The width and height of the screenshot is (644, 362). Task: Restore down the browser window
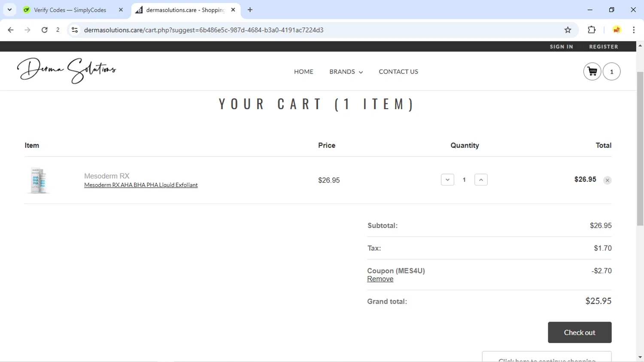click(611, 10)
